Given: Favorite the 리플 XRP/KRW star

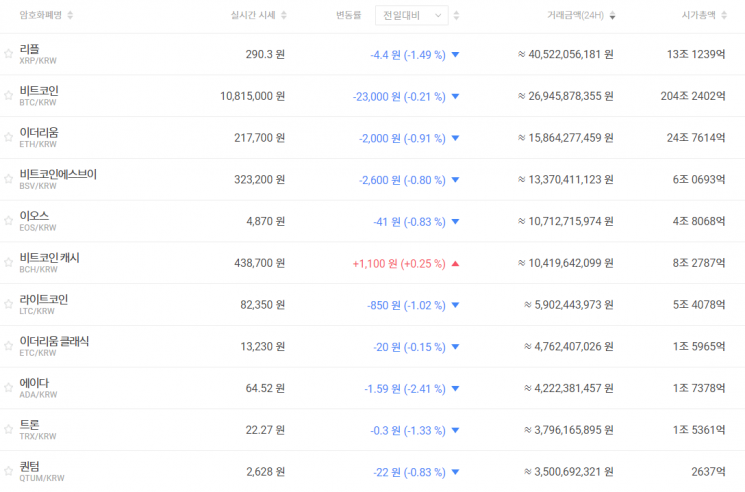Looking at the screenshot, I should tap(8, 54).
